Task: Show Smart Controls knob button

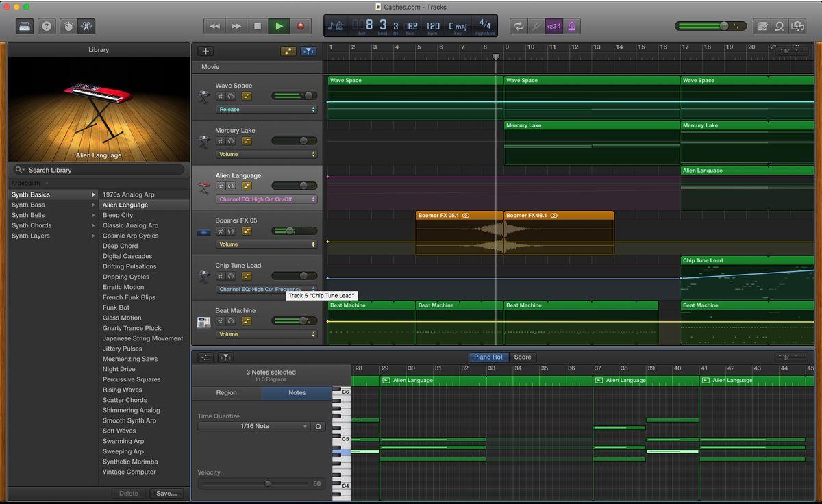Action: pos(68,26)
